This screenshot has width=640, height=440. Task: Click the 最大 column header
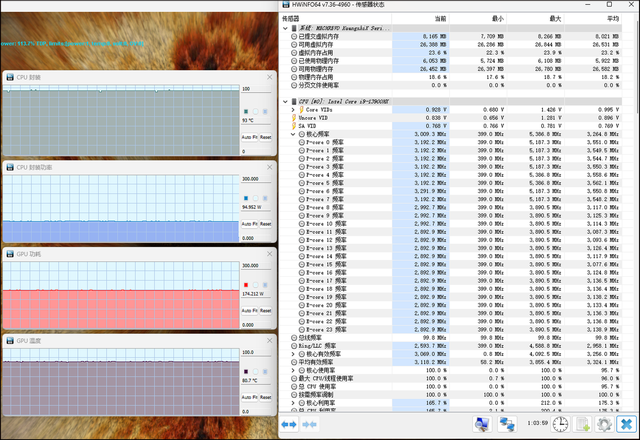[555, 18]
